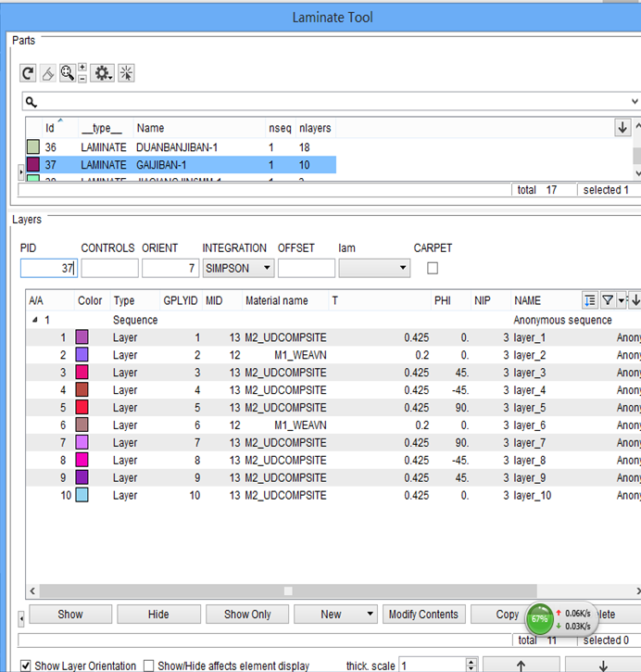The height and width of the screenshot is (672, 641).
Task: Click the small plus expand icon
Action: tap(82, 68)
